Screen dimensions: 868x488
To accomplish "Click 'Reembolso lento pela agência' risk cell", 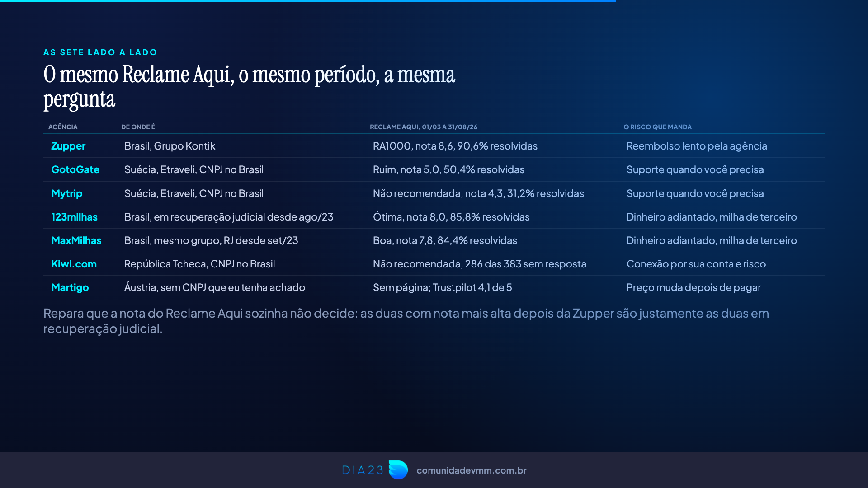I will pos(697,146).
